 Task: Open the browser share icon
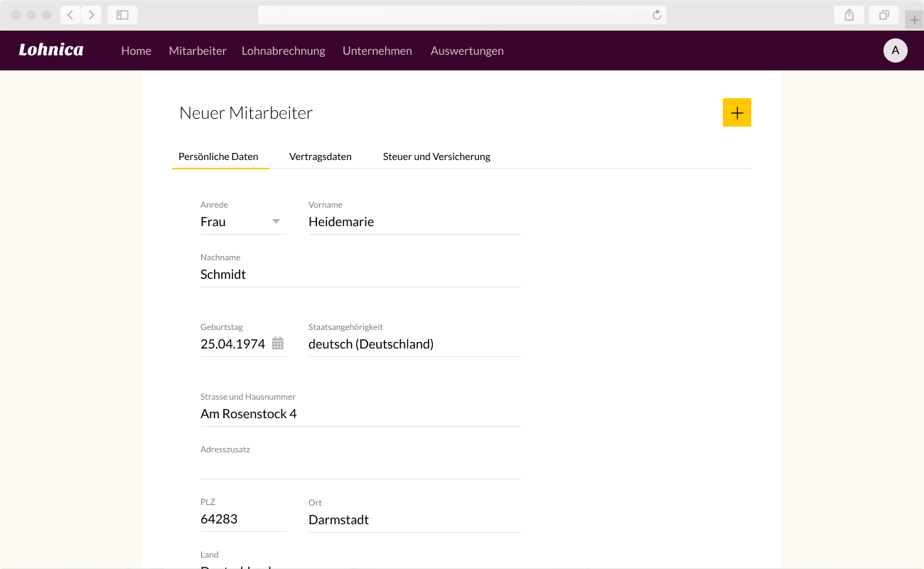coord(849,15)
